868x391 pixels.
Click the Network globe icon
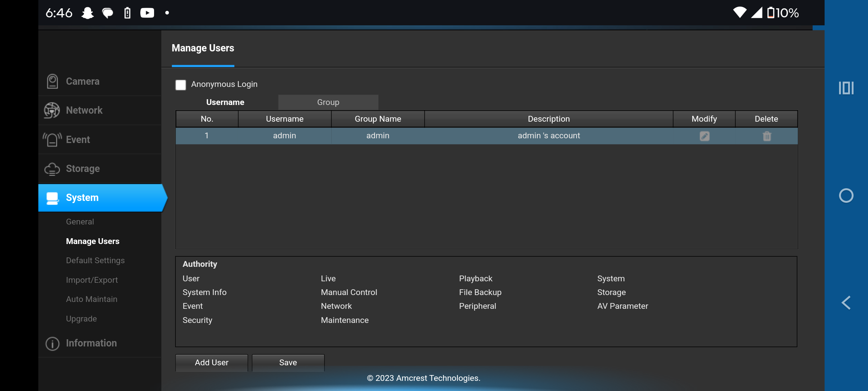(x=52, y=110)
